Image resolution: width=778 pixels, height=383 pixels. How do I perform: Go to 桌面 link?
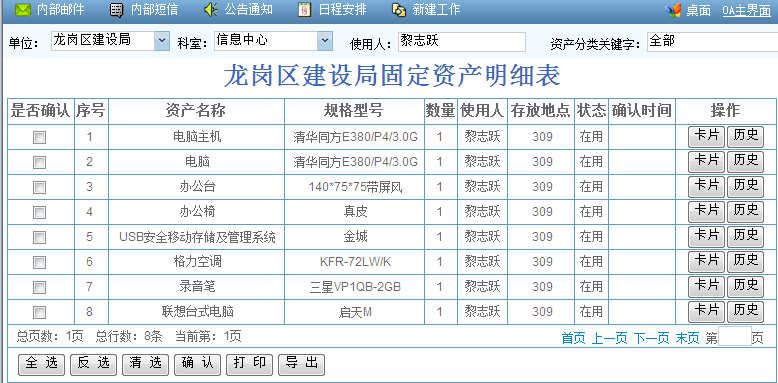pyautogui.click(x=699, y=11)
